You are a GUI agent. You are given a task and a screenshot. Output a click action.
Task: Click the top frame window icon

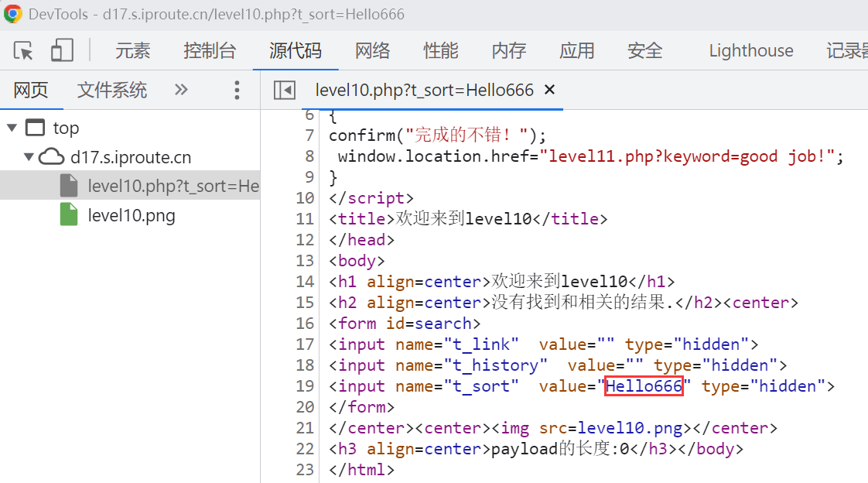click(36, 128)
